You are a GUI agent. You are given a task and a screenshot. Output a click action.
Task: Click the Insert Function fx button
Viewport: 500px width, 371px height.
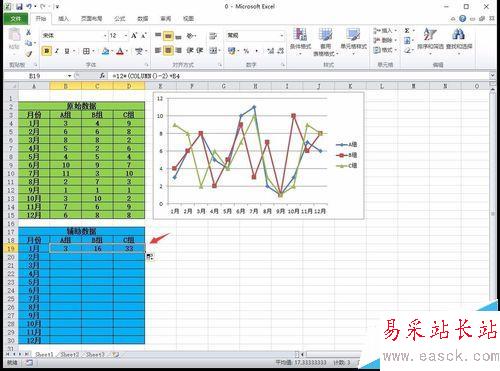[x=102, y=76]
